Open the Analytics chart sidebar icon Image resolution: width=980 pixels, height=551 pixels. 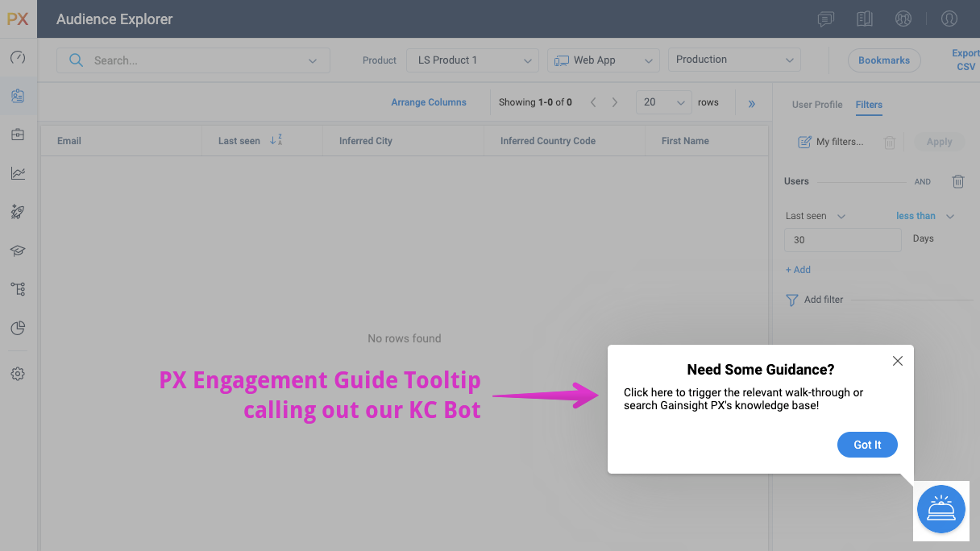pos(18,173)
